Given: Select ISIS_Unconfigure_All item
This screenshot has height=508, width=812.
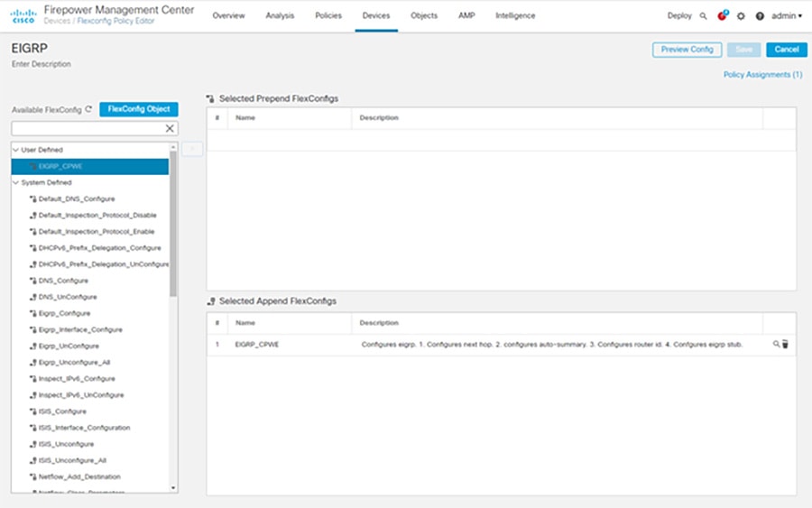Looking at the screenshot, I should (x=72, y=460).
